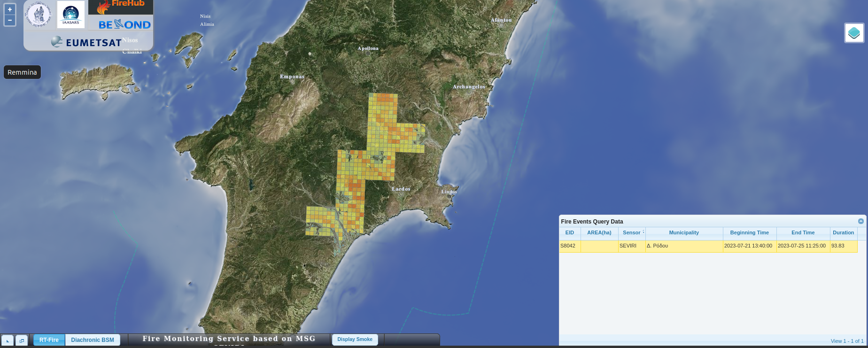Viewport: 868px width, 348px height.
Task: Click the arrow icon in bottom toolbar
Action: 8,340
